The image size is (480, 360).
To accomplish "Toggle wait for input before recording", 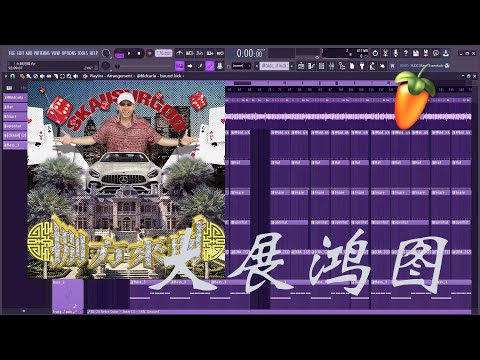I will click(x=190, y=53).
